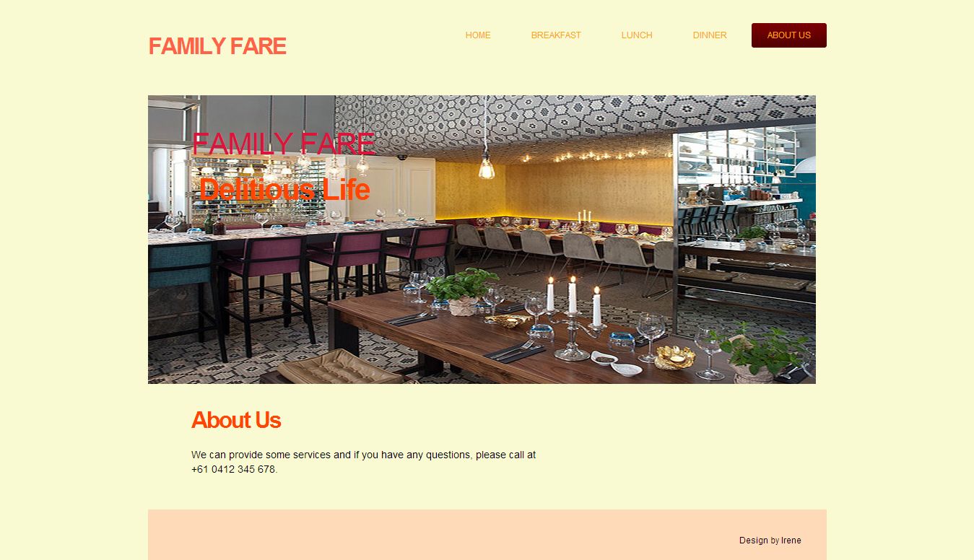Click the FAMILY FARE banner heading
974x560 pixels.
[x=283, y=144]
